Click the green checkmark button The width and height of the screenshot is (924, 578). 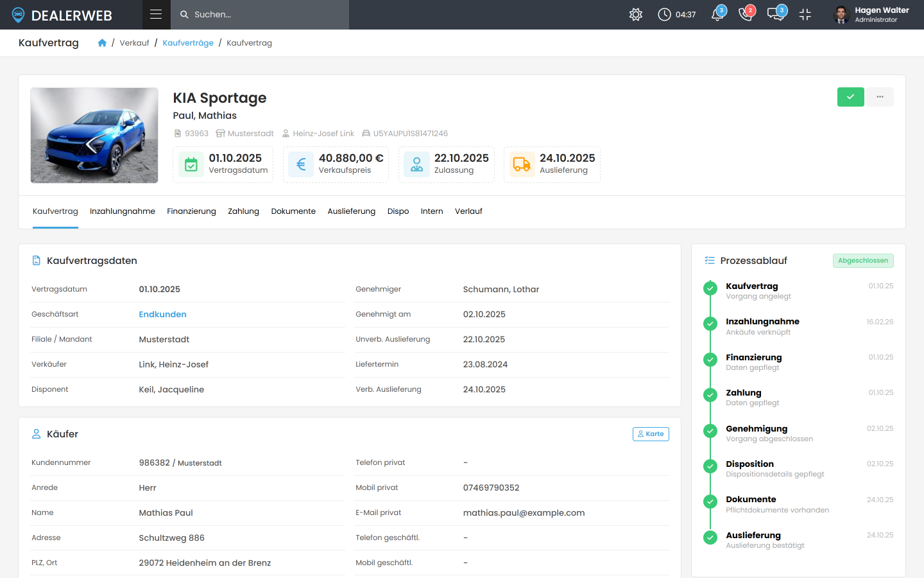(850, 97)
